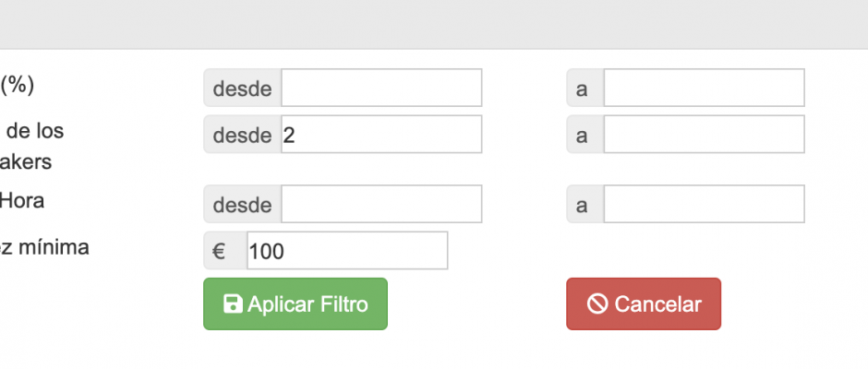
Task: Click the (%) row label text
Action: point(18,85)
